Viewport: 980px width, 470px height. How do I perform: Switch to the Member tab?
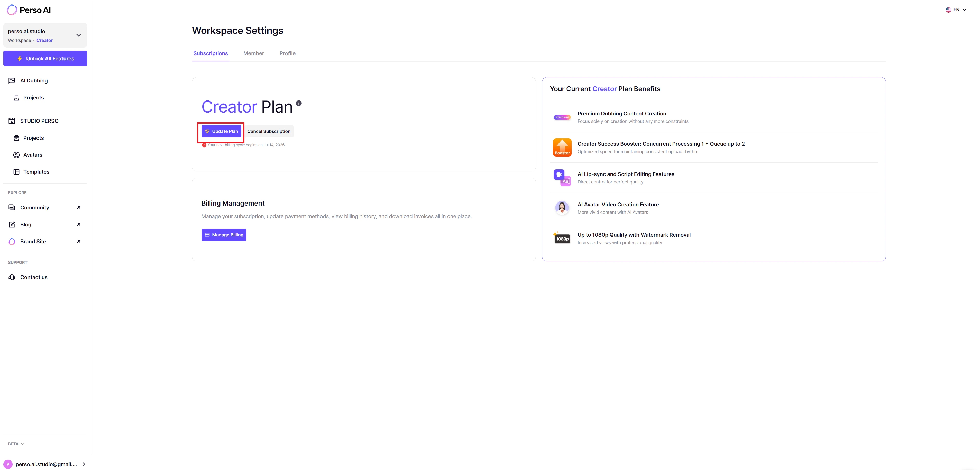pyautogui.click(x=253, y=54)
